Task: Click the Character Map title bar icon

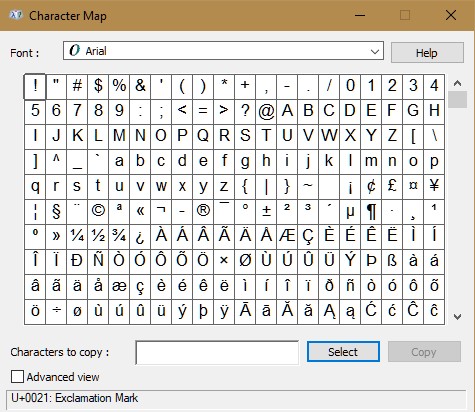Action: point(15,15)
